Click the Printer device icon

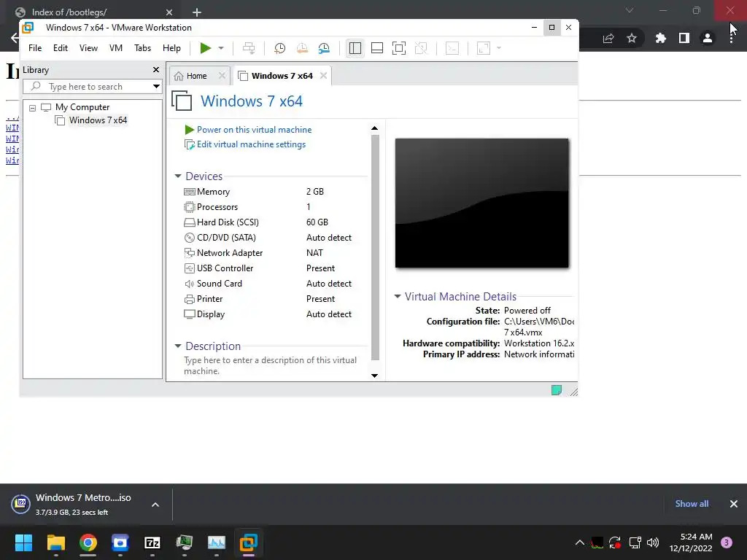(x=189, y=299)
